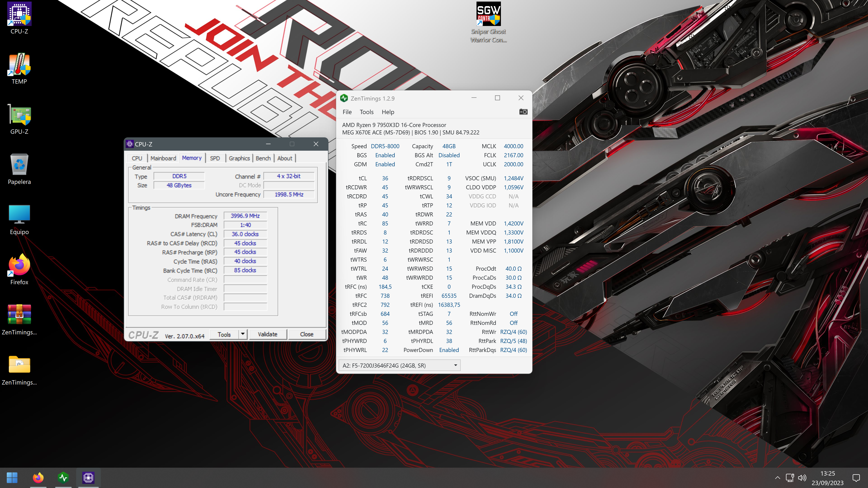Click the Size 48 GBytes field
Viewport: 868px width, 488px height.
(x=179, y=185)
